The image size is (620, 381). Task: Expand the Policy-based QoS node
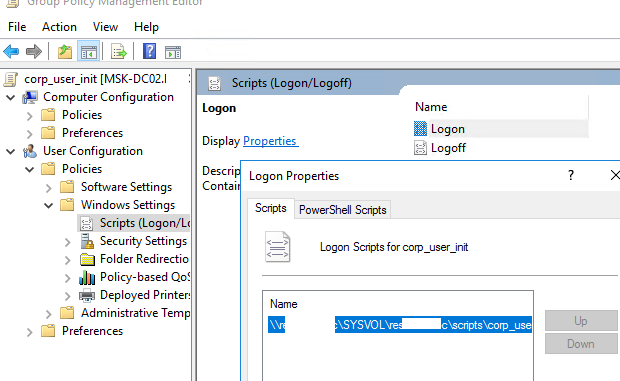[68, 278]
